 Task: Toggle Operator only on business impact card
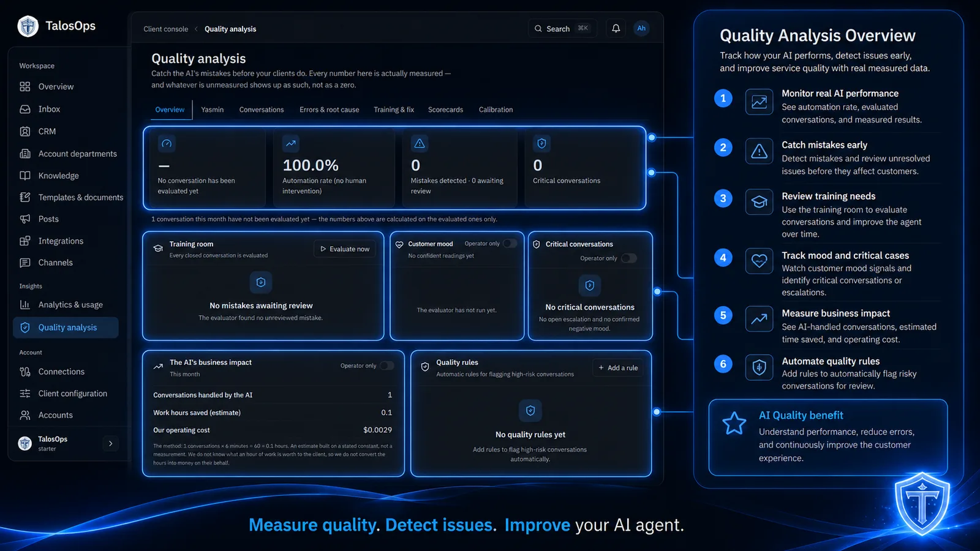coord(386,365)
